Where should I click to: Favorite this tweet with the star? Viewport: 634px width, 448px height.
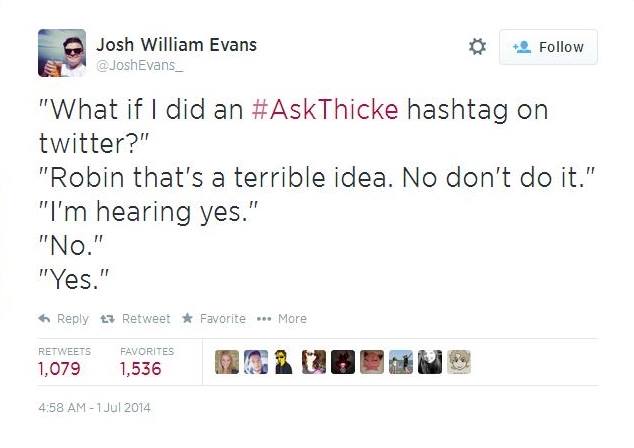(x=213, y=319)
